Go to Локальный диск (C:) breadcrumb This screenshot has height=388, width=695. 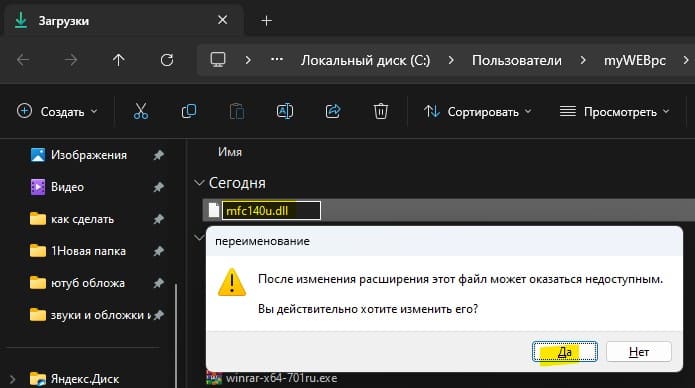point(366,60)
